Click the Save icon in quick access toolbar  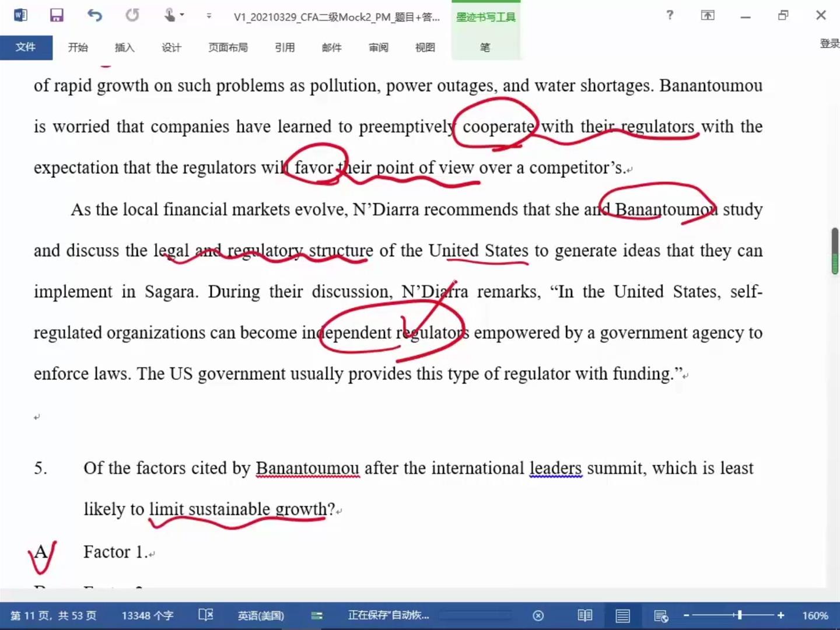(x=56, y=15)
